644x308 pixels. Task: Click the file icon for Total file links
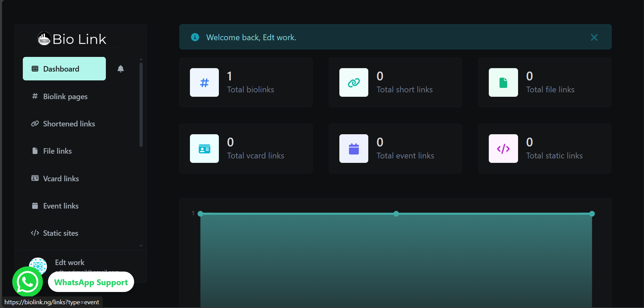pos(503,82)
